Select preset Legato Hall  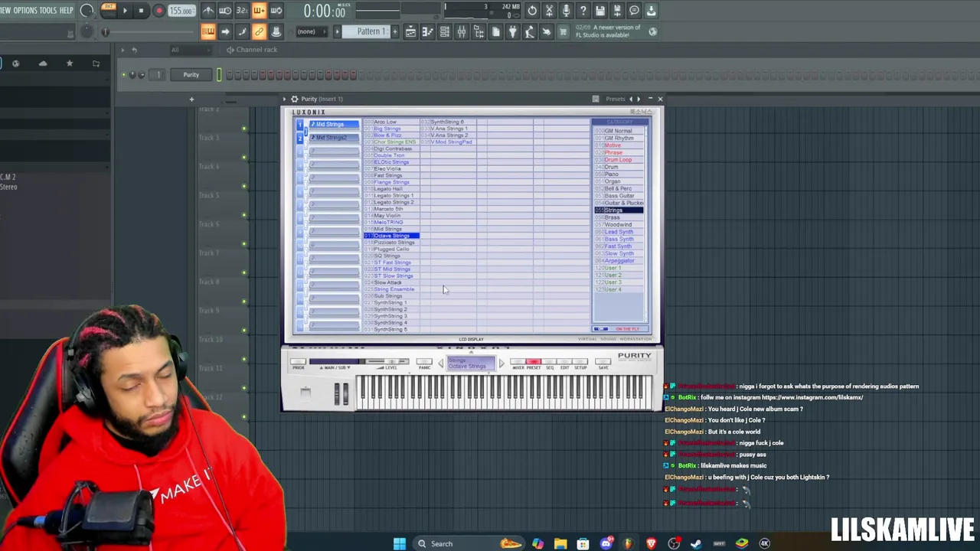[388, 189]
